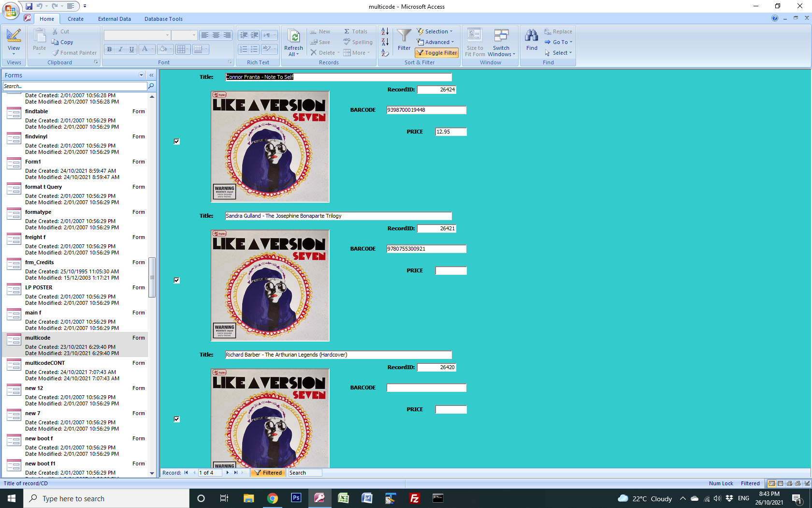
Task: Click the Copy icon in Clipboard
Action: [x=55, y=42]
